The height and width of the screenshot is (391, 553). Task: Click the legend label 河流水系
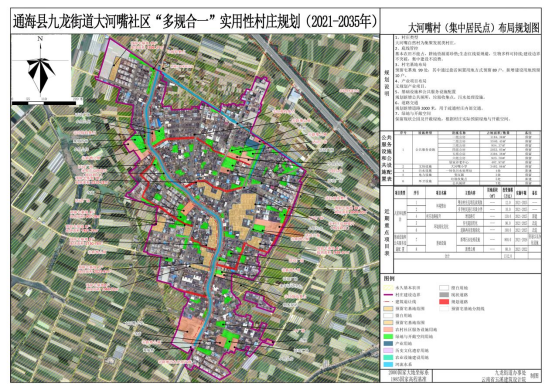[x=403, y=365]
